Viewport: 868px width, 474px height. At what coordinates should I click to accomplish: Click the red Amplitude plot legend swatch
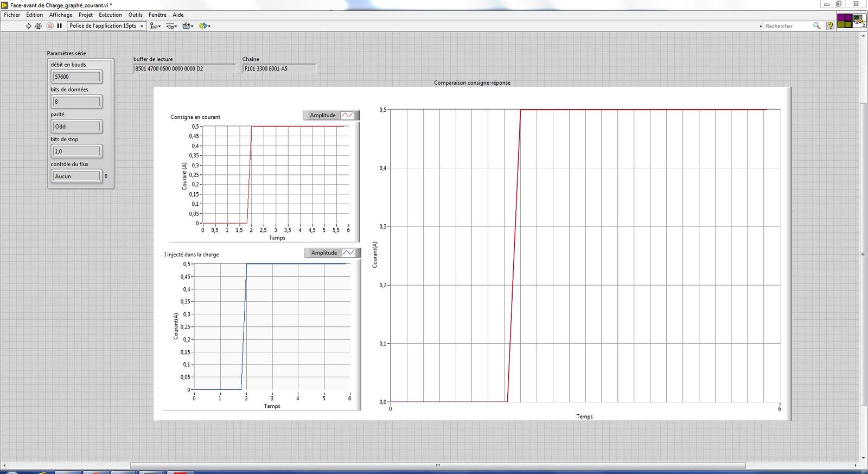point(347,115)
